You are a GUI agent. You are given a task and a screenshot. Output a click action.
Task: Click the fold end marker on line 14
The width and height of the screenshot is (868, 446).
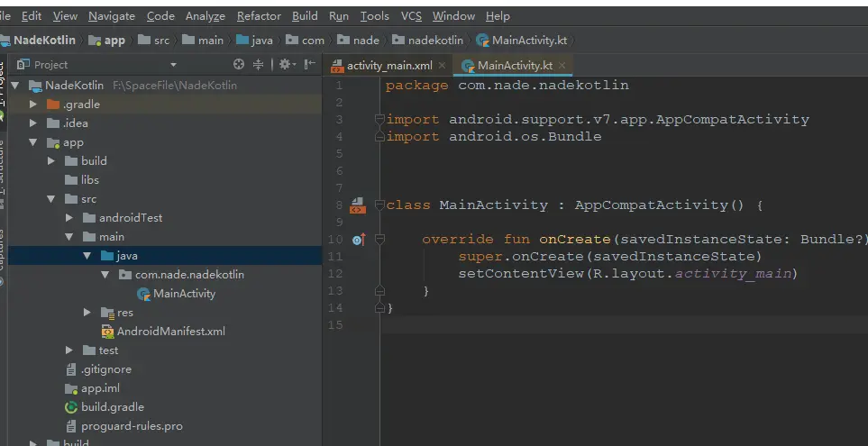379,307
